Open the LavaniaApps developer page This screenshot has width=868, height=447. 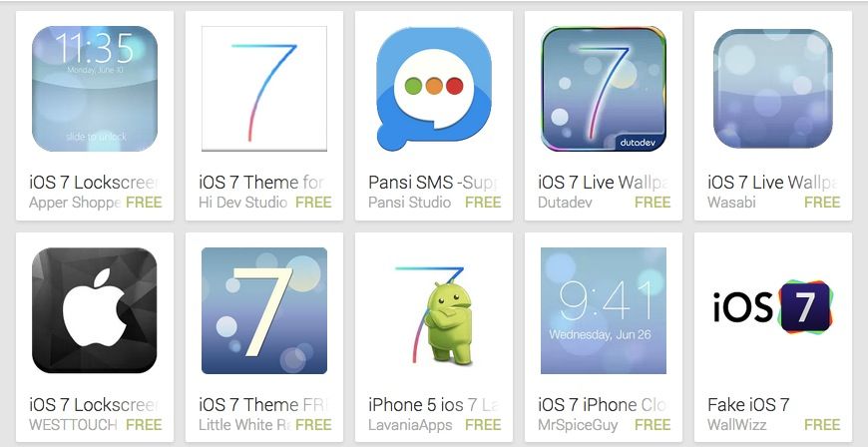(410, 425)
